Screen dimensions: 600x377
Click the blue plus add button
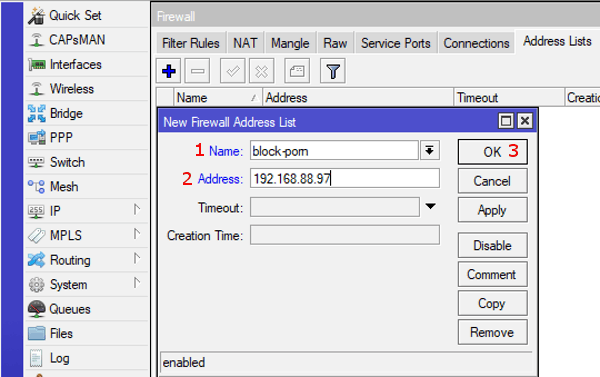tap(169, 71)
